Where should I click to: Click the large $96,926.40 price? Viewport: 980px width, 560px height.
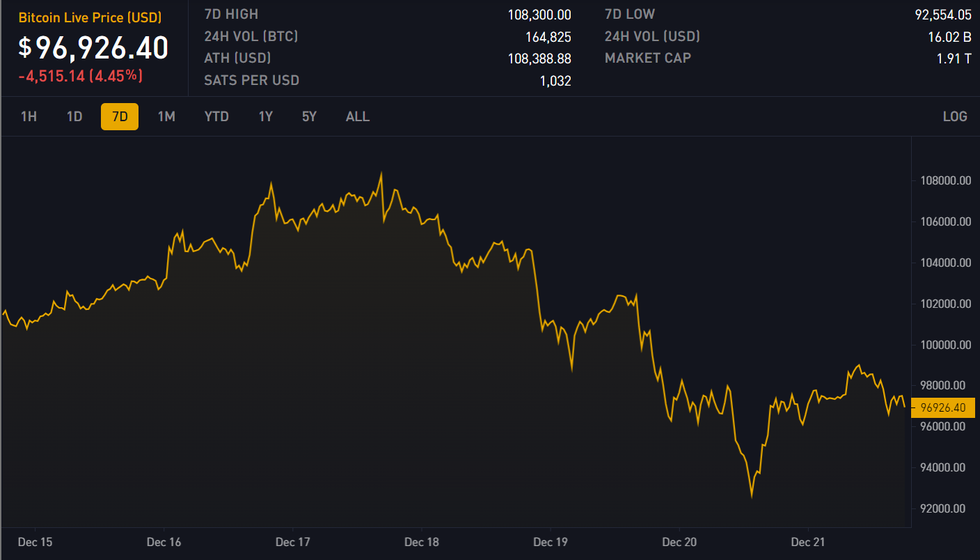pos(93,47)
